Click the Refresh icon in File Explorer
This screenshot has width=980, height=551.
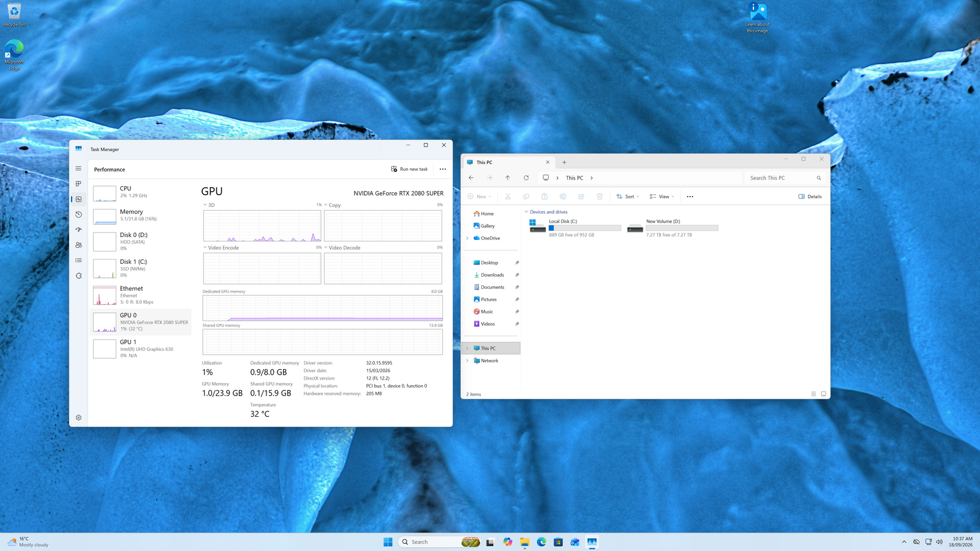526,178
